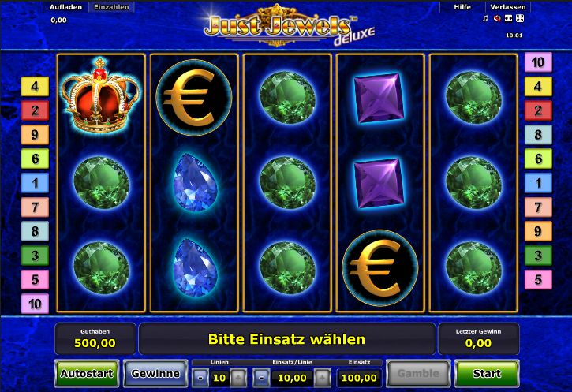Toggle music with the note icon

tap(485, 18)
